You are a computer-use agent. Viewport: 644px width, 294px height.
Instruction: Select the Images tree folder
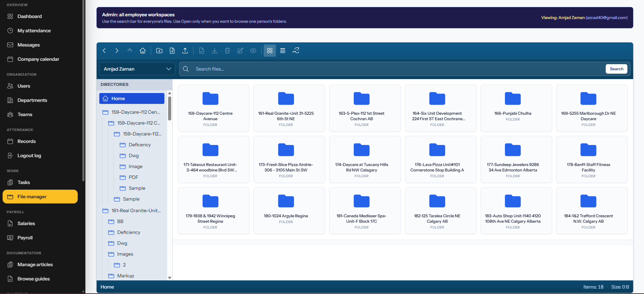[x=125, y=254]
